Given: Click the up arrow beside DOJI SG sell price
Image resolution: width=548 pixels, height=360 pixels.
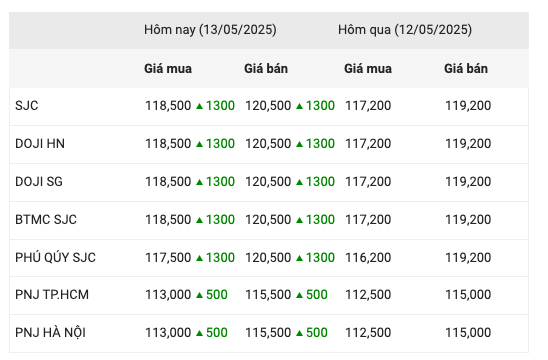Looking at the screenshot, I should coord(300,182).
